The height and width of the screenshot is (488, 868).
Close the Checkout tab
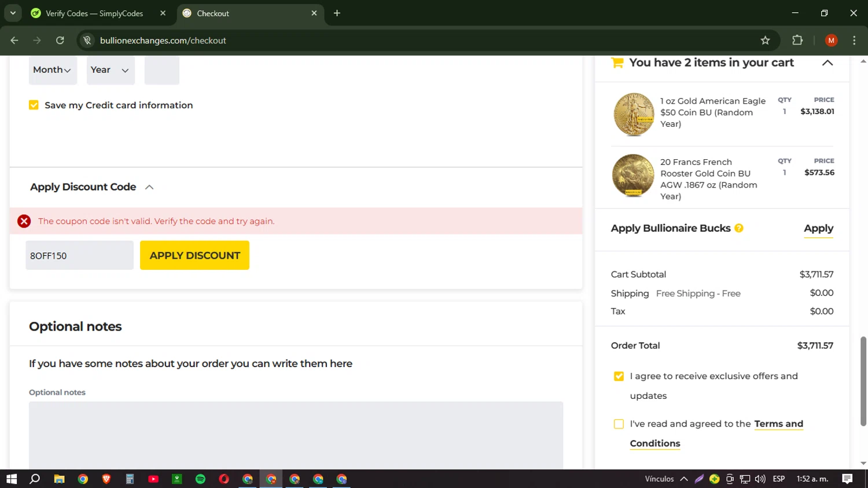(x=314, y=13)
